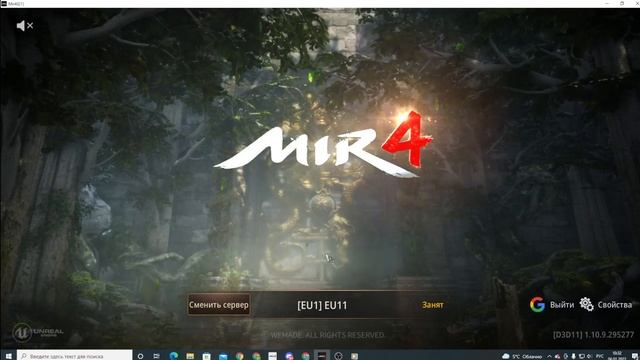Click the microphone tray icon

(x=573, y=356)
